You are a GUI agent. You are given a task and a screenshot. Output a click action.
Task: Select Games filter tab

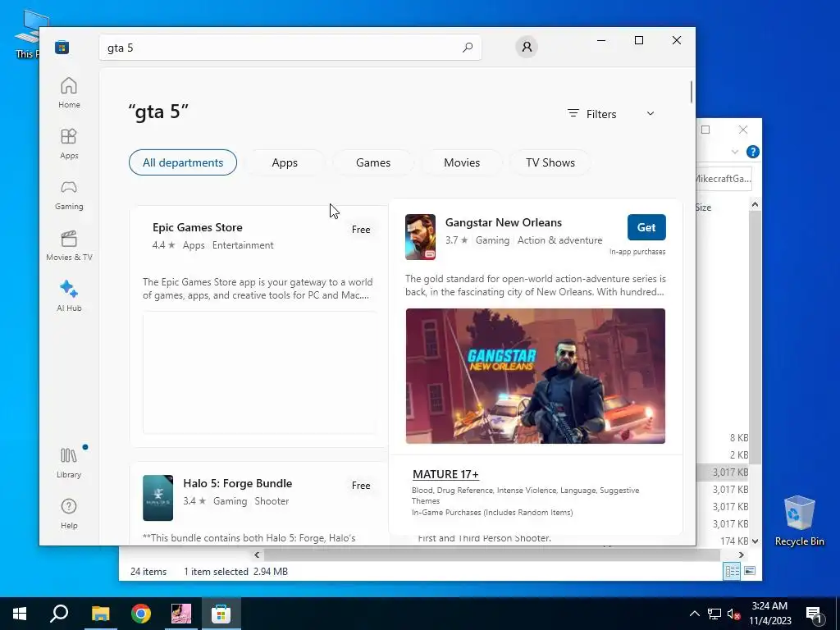point(373,162)
